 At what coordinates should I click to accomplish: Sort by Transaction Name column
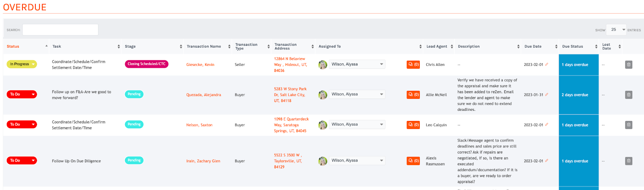pos(208,47)
